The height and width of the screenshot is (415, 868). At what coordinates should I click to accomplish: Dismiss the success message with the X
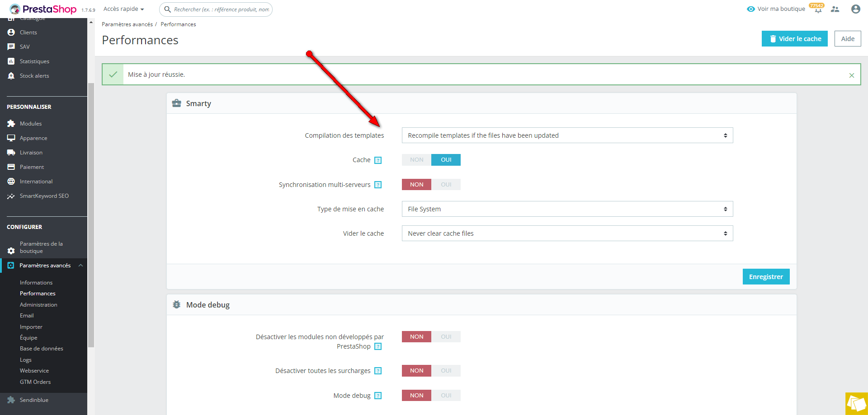coord(852,75)
